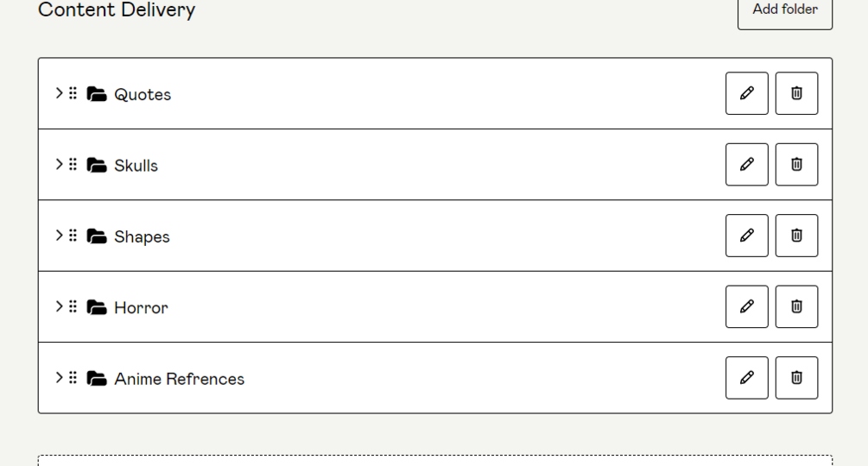Edit the Anime Refrences folder
868x466 pixels.
(746, 377)
